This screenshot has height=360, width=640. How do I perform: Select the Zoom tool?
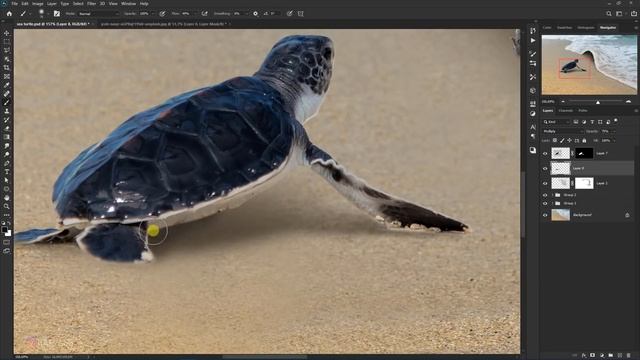7,206
